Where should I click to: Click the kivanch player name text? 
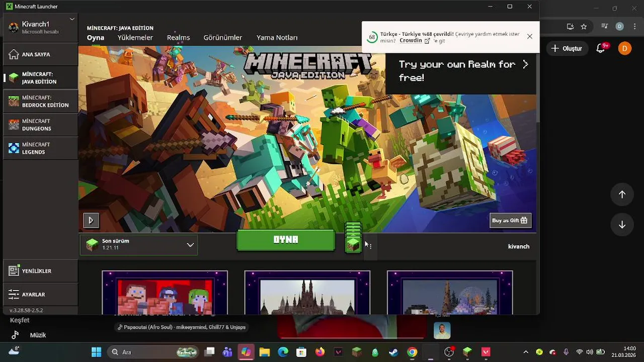(519, 246)
